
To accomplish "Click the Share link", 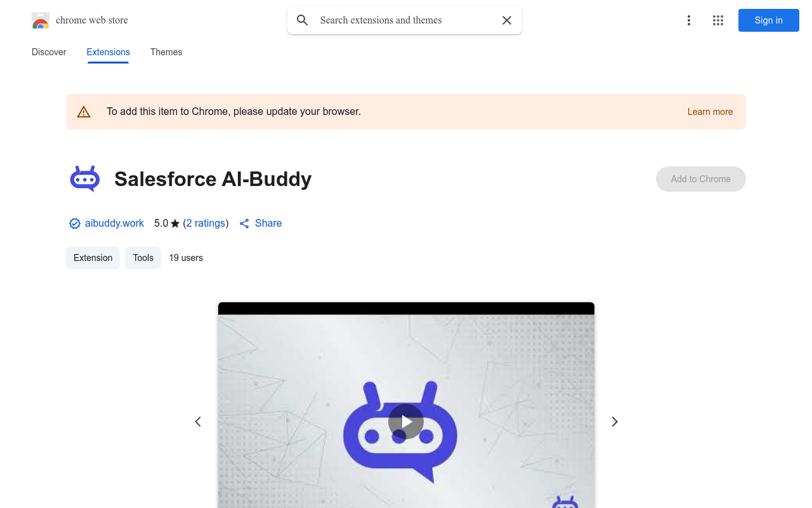I will pyautogui.click(x=260, y=224).
